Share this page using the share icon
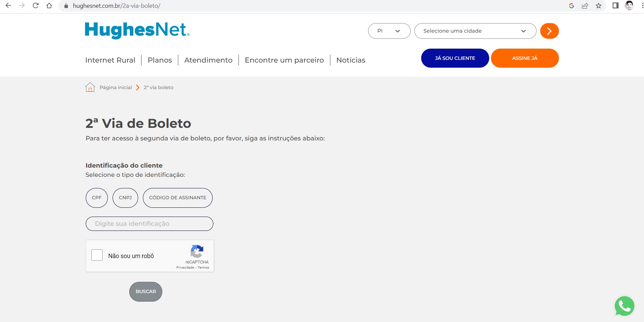 pyautogui.click(x=585, y=6)
